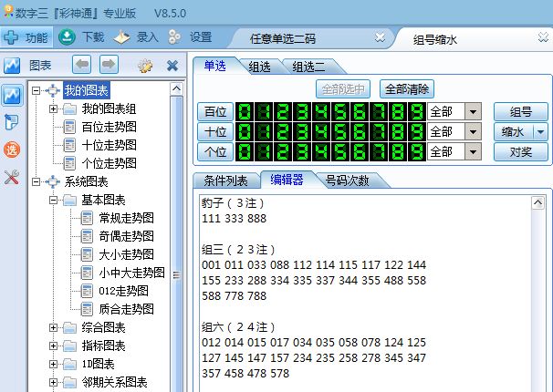Switch to the 号码次数 tab
553x392 pixels.
(348, 181)
